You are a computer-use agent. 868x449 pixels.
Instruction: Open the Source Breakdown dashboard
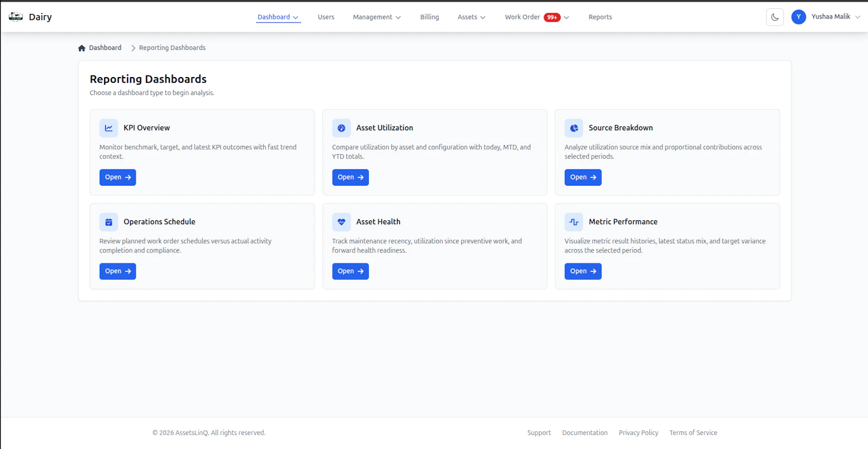coord(583,178)
